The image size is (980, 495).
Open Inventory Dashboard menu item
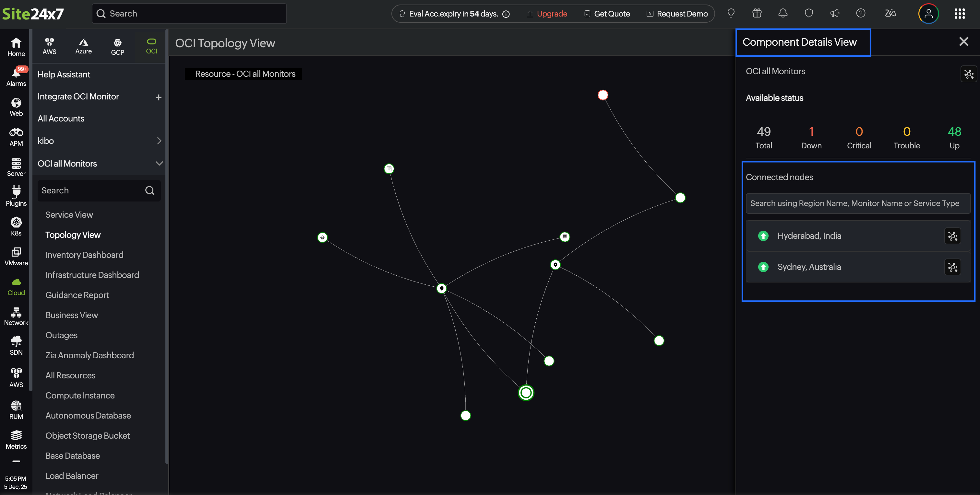pyautogui.click(x=84, y=255)
